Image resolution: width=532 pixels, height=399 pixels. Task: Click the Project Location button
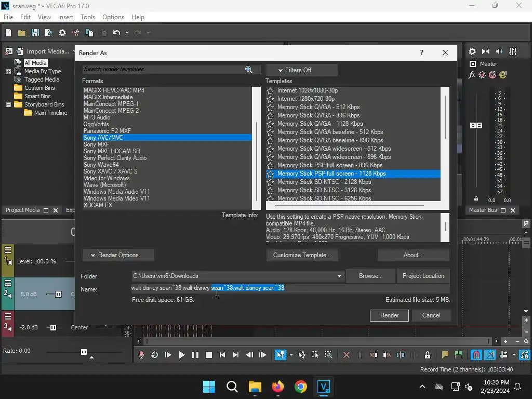pyautogui.click(x=423, y=276)
